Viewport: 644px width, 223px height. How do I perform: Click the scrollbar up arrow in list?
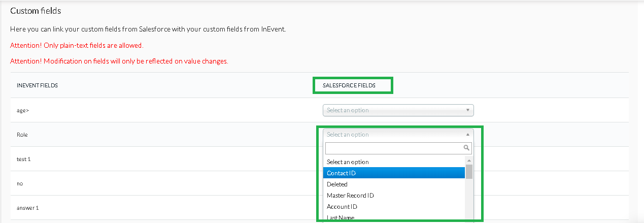469,160
